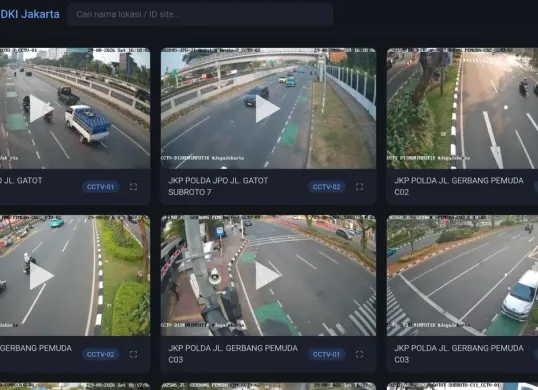Click the location search field
Image resolution: width=538 pixels, height=390 pixels.
pos(200,14)
